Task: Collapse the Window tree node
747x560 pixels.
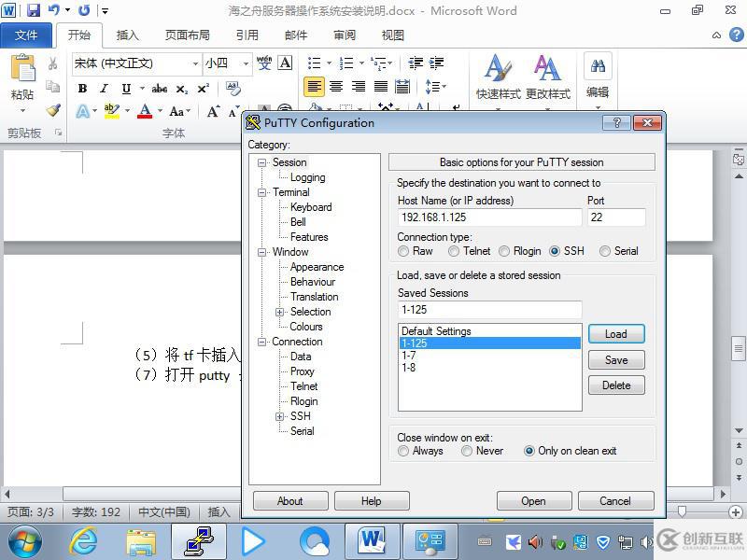Action: 261,252
